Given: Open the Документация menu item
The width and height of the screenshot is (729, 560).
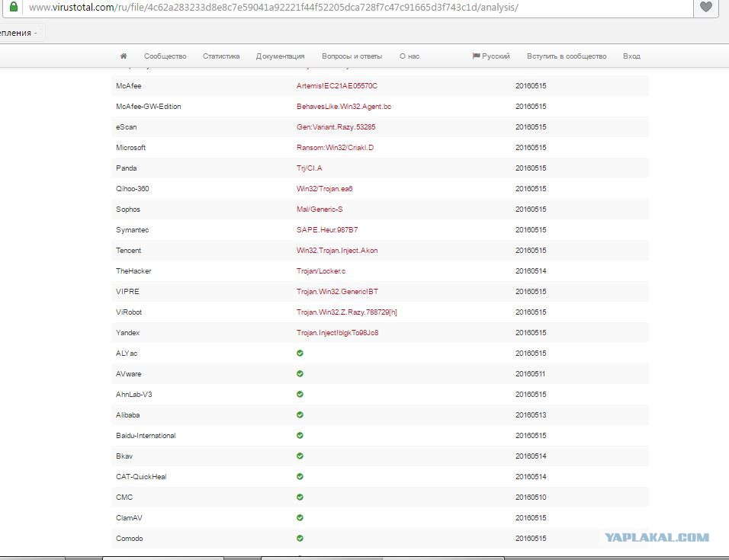Looking at the screenshot, I should click(x=281, y=56).
